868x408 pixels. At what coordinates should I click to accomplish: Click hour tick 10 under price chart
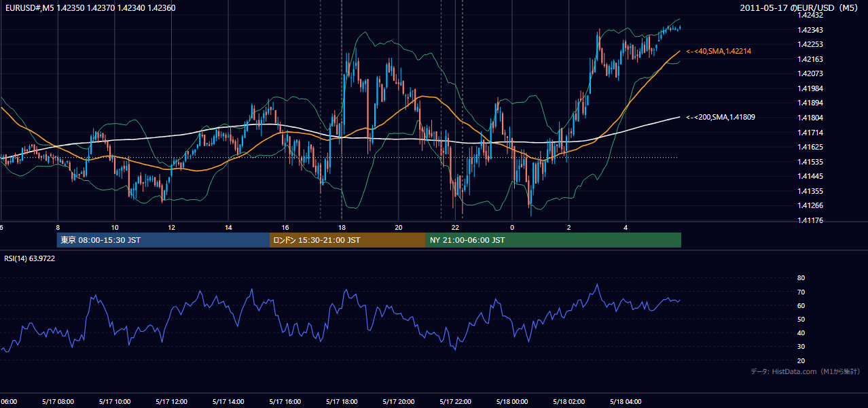[115, 227]
